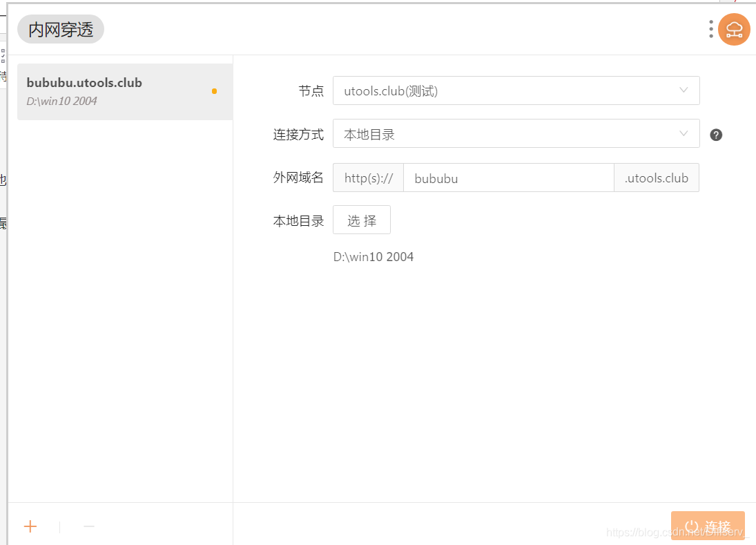
Task: Click the D:\win10 2004 path text below 选择
Action: click(x=374, y=256)
